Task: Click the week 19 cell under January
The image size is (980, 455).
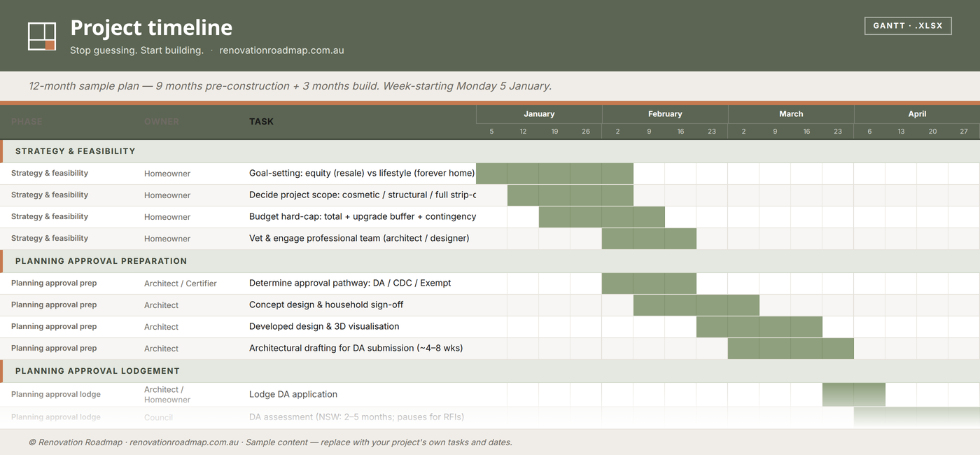Action: [x=554, y=132]
